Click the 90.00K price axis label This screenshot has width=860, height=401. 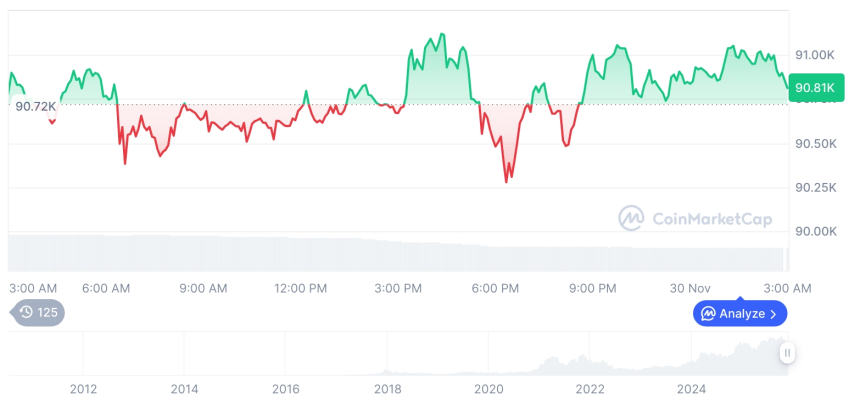[815, 231]
